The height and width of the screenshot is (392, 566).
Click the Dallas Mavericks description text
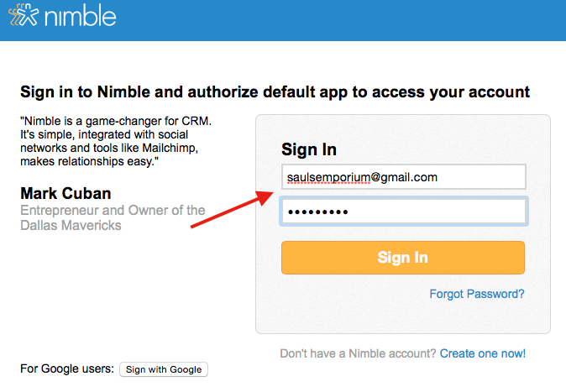click(113, 217)
